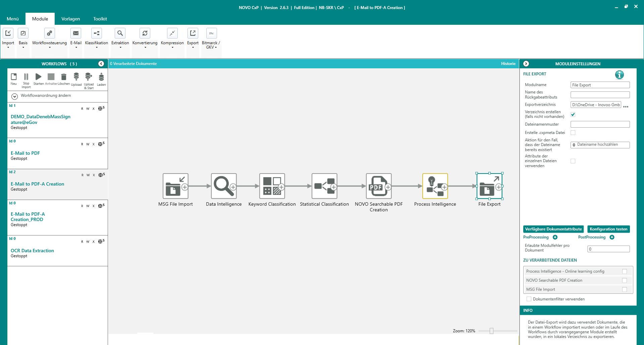Screen dimensions: 644x345
Task: Click the File Export info icon
Action: [x=619, y=75]
